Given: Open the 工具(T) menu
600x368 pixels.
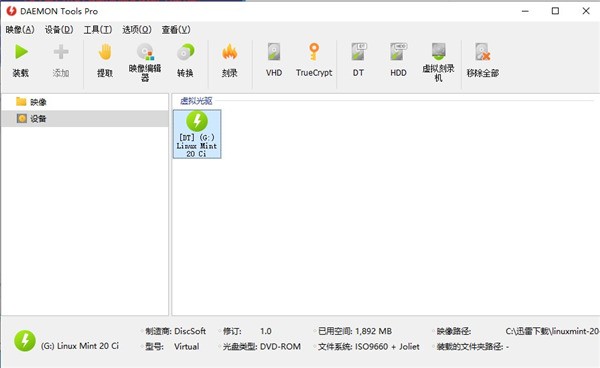Looking at the screenshot, I should [x=98, y=30].
